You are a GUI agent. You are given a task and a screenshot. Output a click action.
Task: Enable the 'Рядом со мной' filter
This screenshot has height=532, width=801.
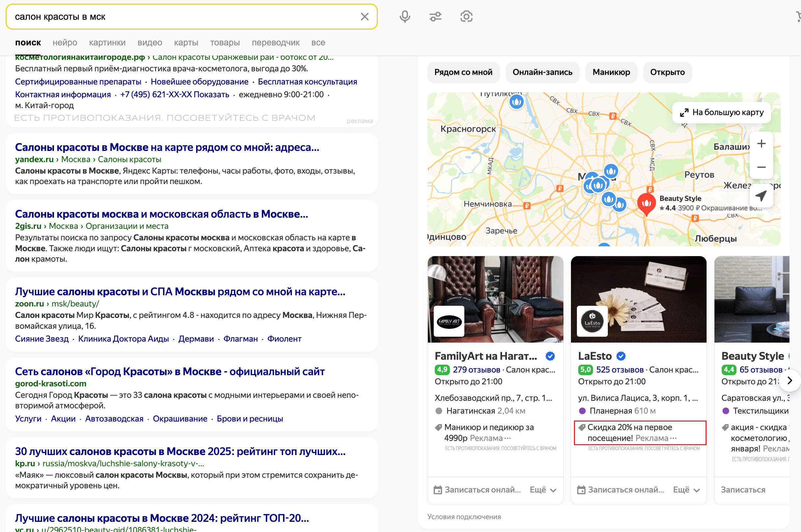(x=463, y=72)
